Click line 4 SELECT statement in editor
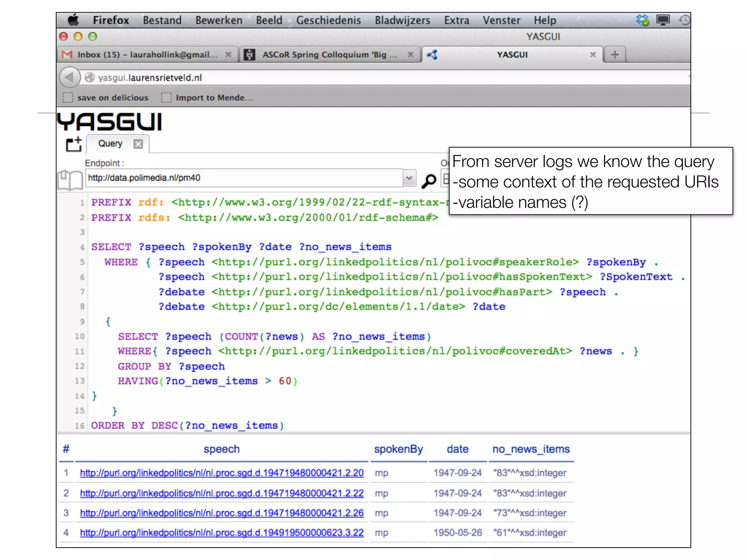Image resolution: width=747 pixels, height=560 pixels. click(241, 247)
